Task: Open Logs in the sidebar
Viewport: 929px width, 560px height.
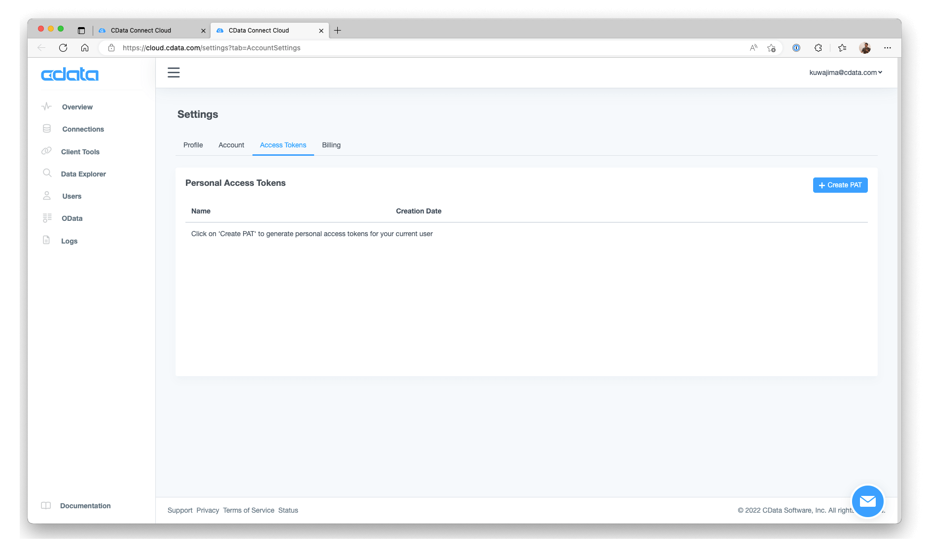Action: [69, 241]
